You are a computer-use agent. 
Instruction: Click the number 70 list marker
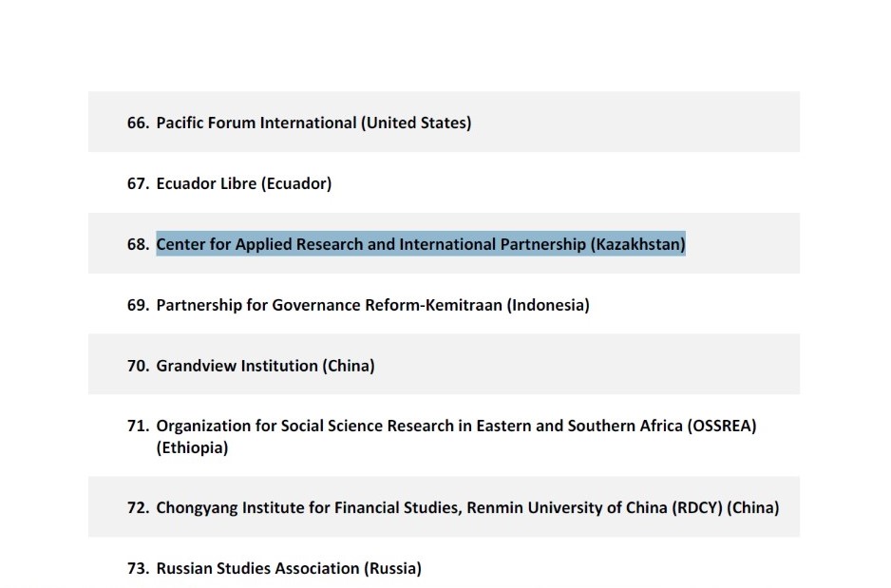coord(138,366)
